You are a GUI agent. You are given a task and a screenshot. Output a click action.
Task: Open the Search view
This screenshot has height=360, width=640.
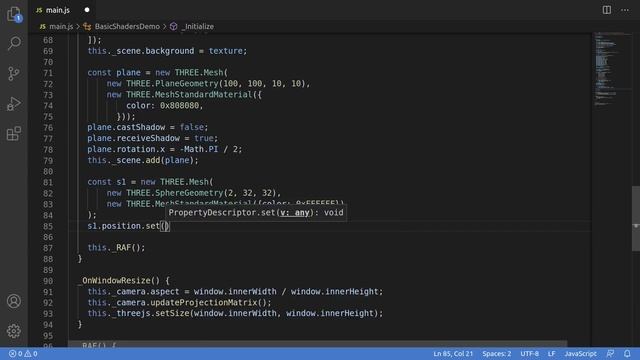click(x=14, y=43)
